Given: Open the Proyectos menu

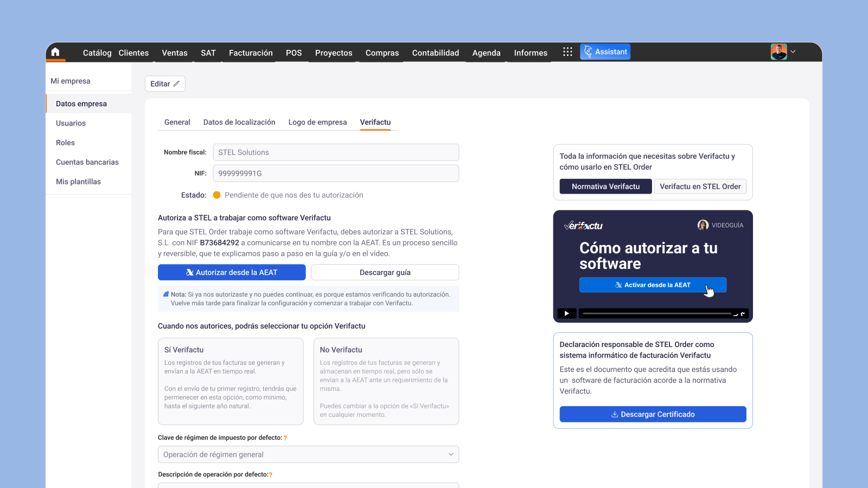Looking at the screenshot, I should tap(334, 53).
